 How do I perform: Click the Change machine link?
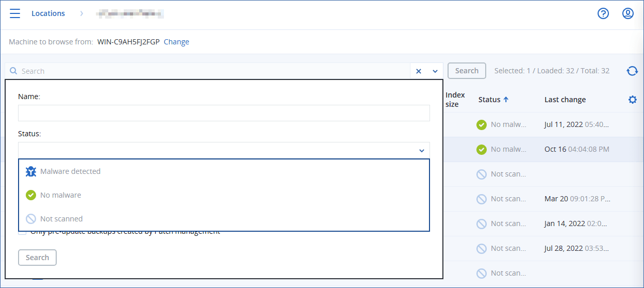click(x=176, y=42)
